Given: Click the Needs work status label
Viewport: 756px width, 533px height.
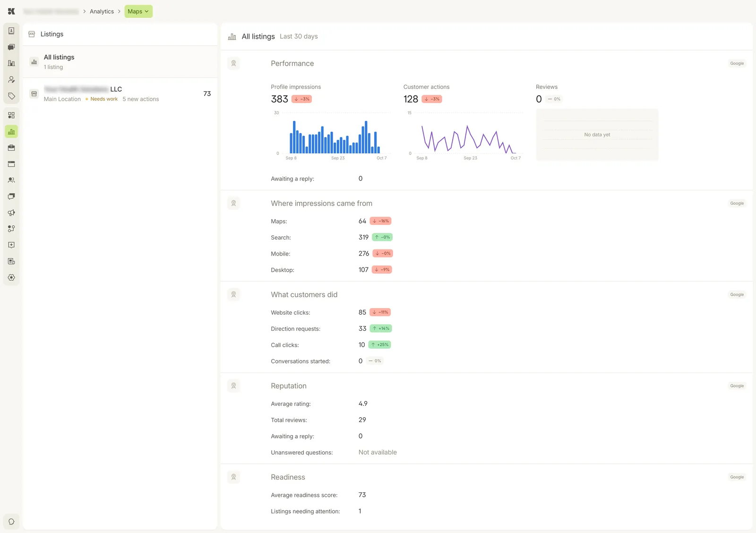Looking at the screenshot, I should tap(104, 99).
